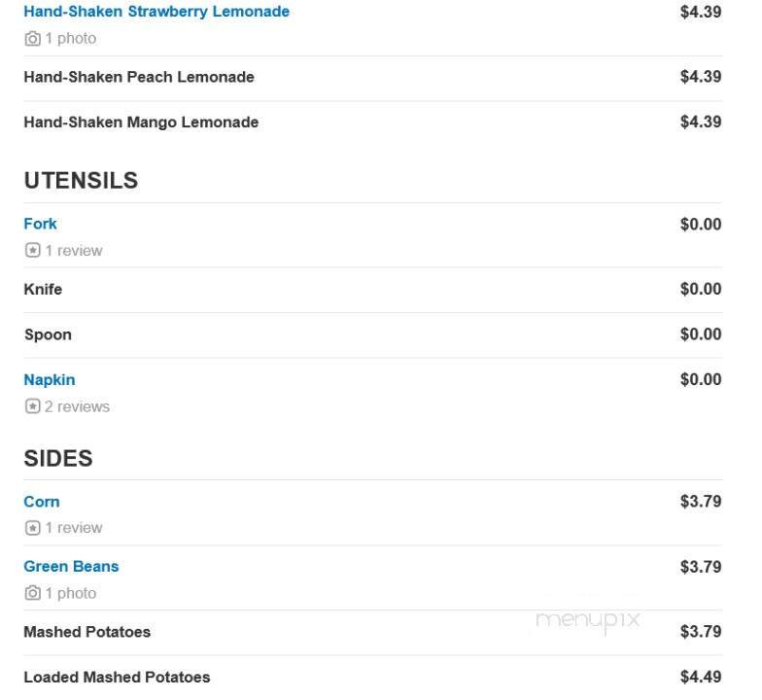Open the Fork item link
Viewport: 762px width, 700px height.
41,224
